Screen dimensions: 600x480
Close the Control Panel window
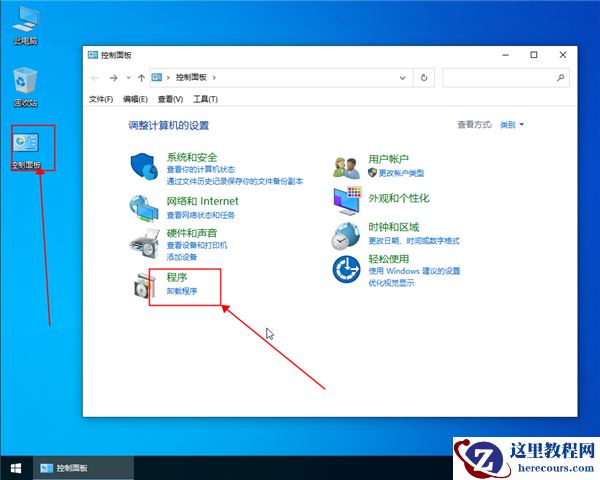tap(562, 55)
